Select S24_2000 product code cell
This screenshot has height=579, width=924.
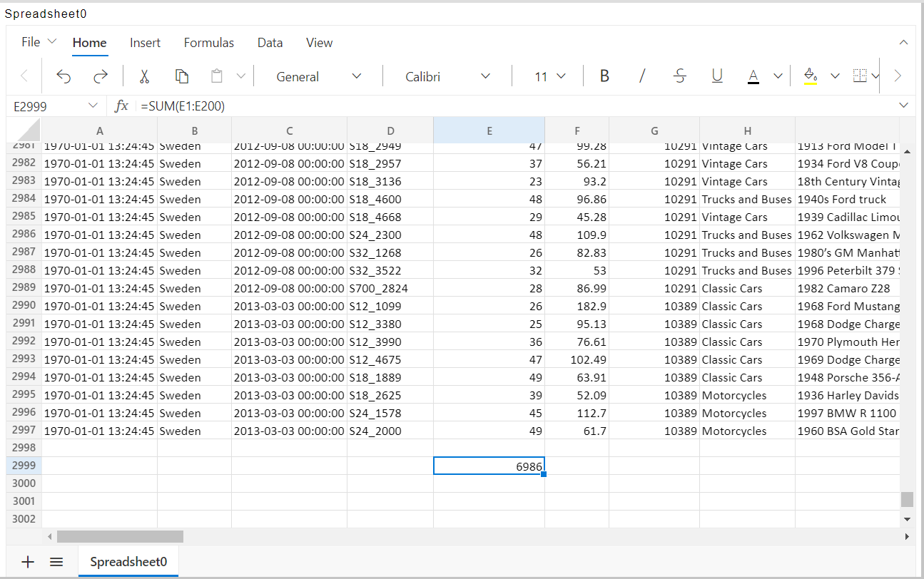coord(390,431)
